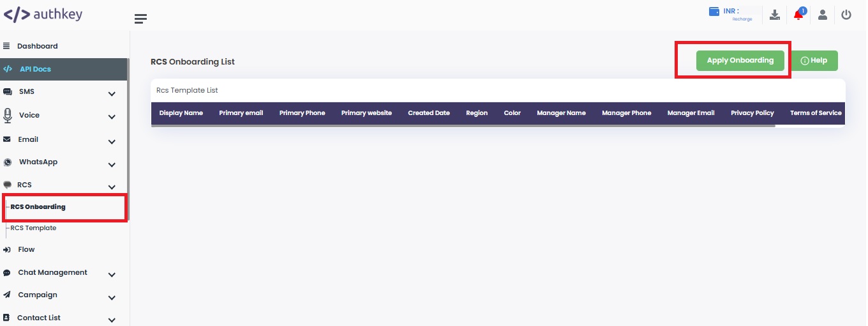Click the Color column header

point(513,113)
